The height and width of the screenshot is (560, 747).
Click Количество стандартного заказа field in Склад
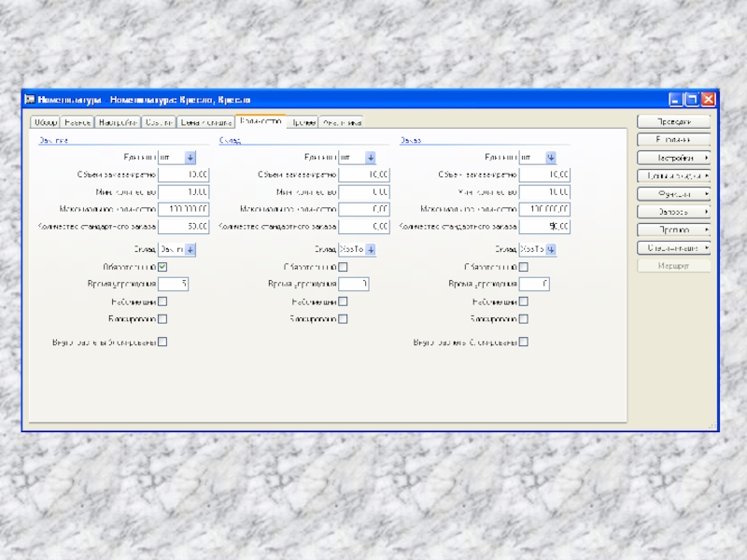(x=364, y=227)
